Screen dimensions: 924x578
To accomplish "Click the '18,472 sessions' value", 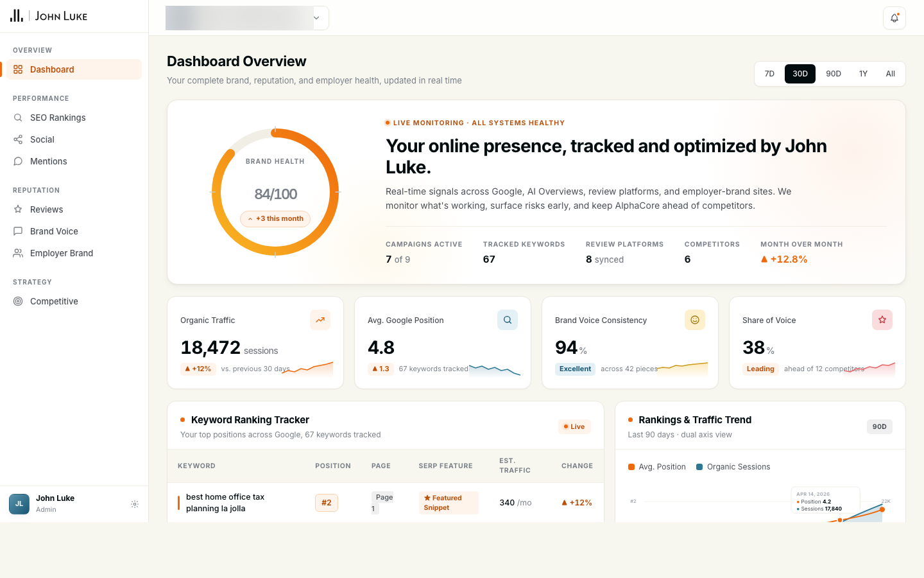I will pos(229,348).
